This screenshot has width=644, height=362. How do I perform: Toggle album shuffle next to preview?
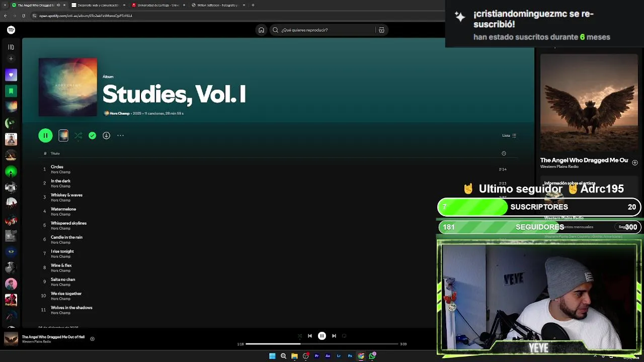(x=78, y=135)
